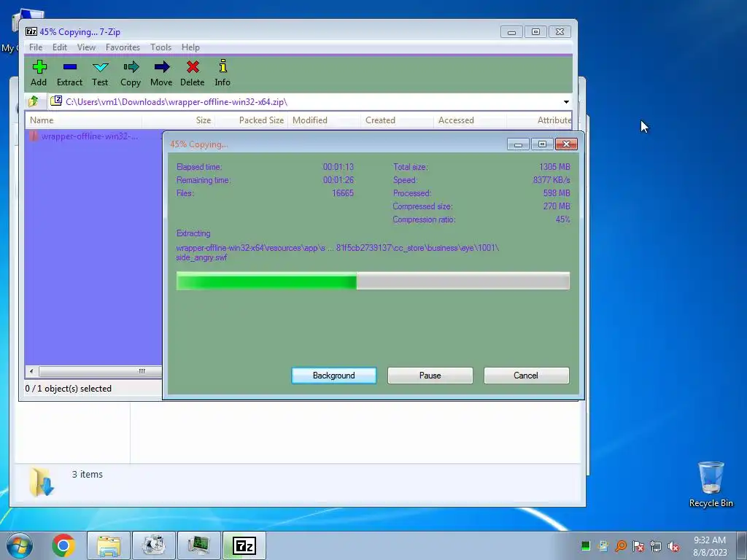
Task: Sort by Packed Size column header
Action: coord(252,120)
